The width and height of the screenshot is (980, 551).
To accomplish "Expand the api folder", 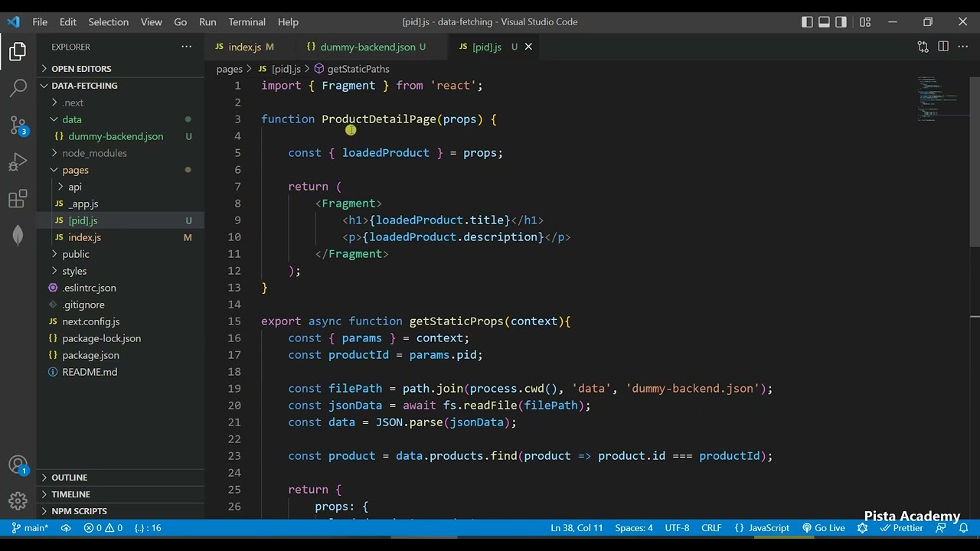I will coord(120,187).
